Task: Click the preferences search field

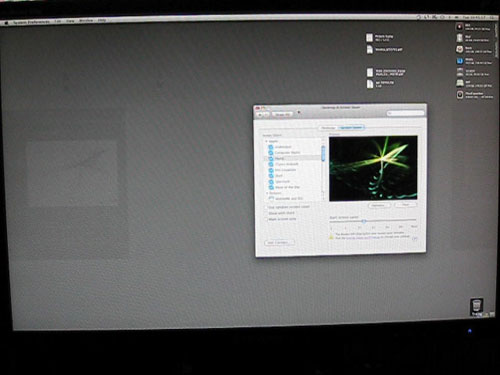Action: (405, 113)
